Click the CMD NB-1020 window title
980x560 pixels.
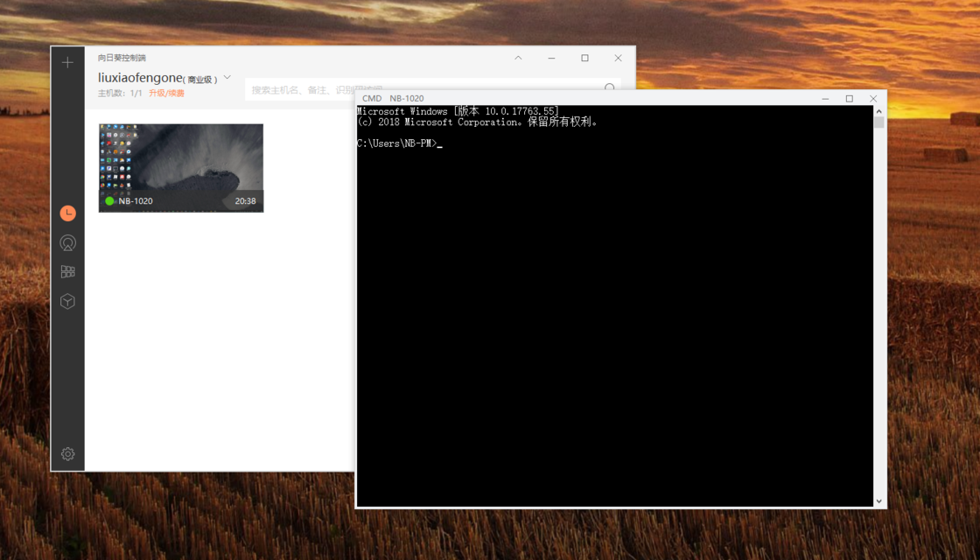tap(393, 98)
